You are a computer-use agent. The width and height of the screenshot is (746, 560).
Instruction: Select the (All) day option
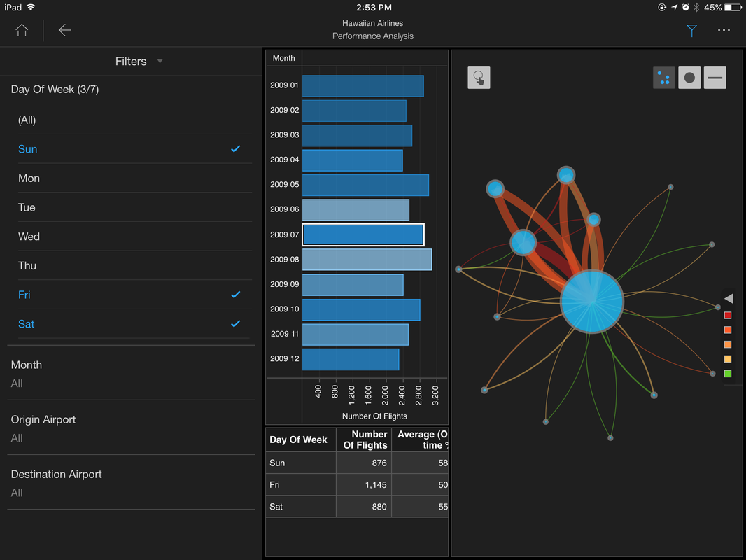(x=134, y=120)
